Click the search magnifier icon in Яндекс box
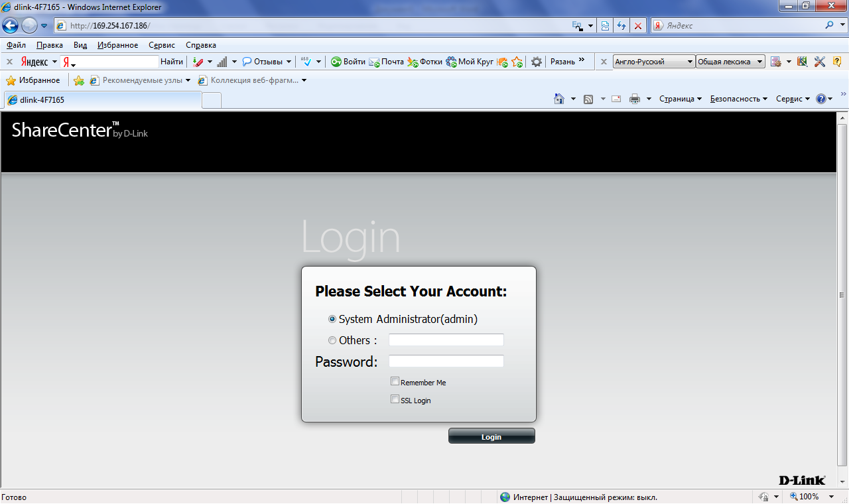Screen dimensions: 849x504 coord(830,25)
